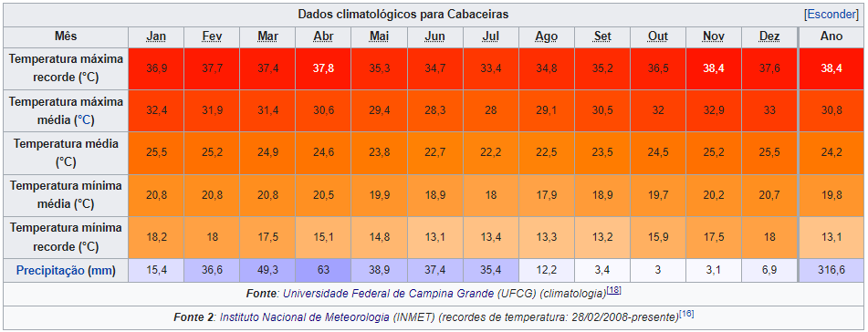Click July average temperature cell 22,2
Viewport: 868px width, 332px height.
coord(490,153)
